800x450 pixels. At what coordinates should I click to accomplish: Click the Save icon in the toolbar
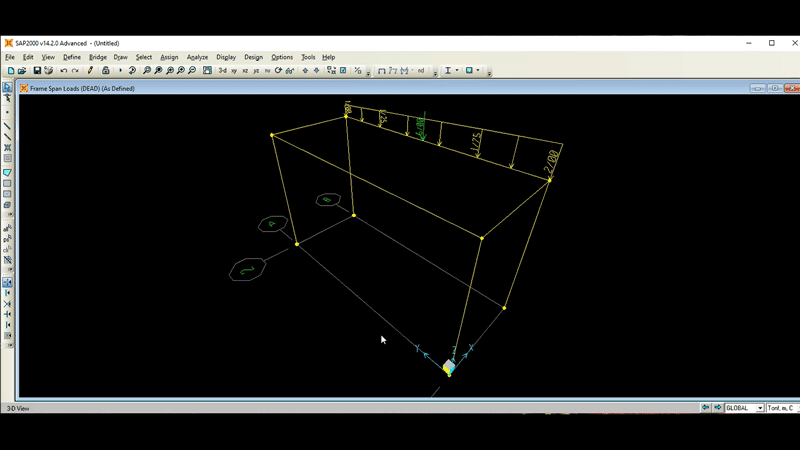click(37, 71)
